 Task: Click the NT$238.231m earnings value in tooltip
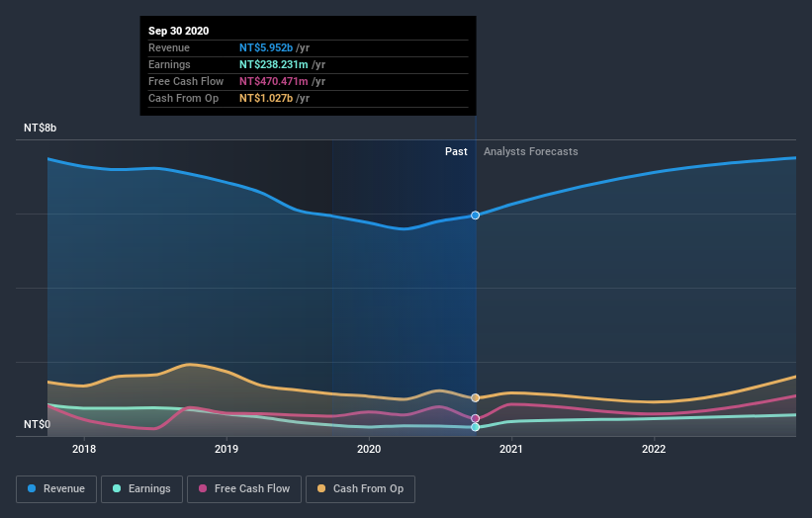point(273,64)
